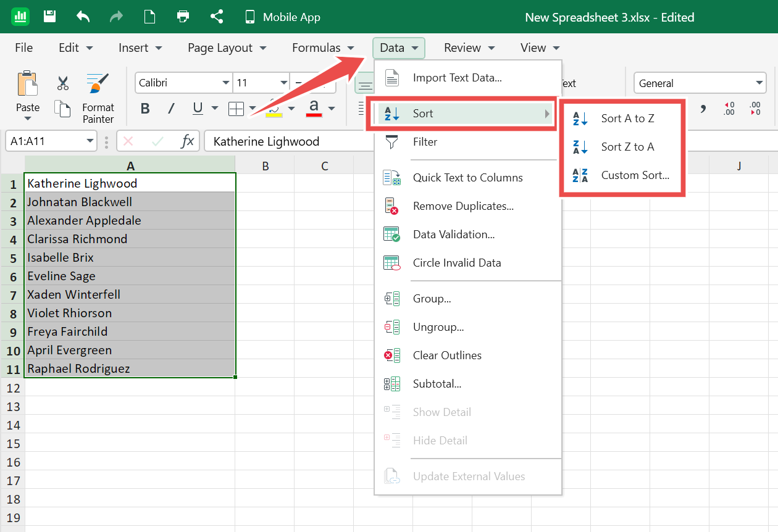Click the Cut scissors icon
This screenshot has width=778, height=532.
62,83
